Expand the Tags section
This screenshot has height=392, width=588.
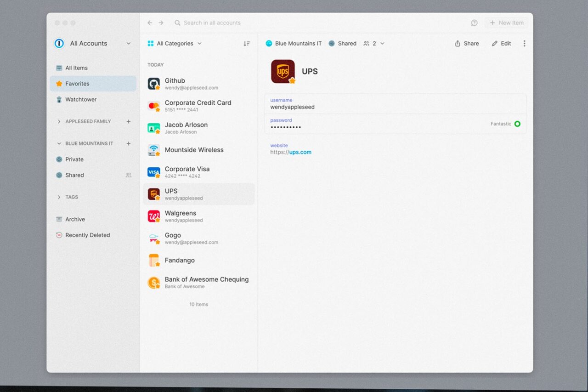tap(59, 197)
